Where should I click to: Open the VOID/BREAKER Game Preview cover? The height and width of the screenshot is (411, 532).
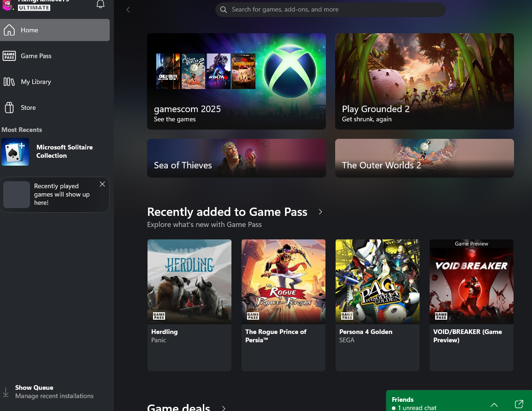[x=471, y=282]
